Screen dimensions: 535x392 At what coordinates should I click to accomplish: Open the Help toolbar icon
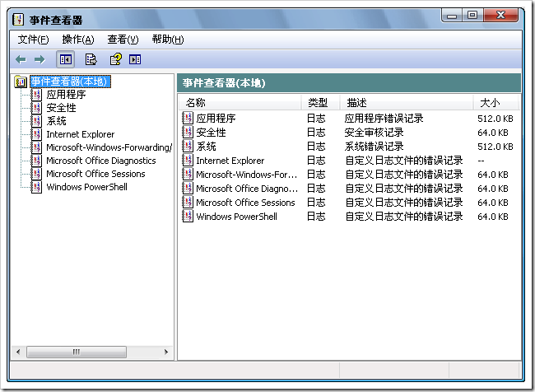(116, 59)
